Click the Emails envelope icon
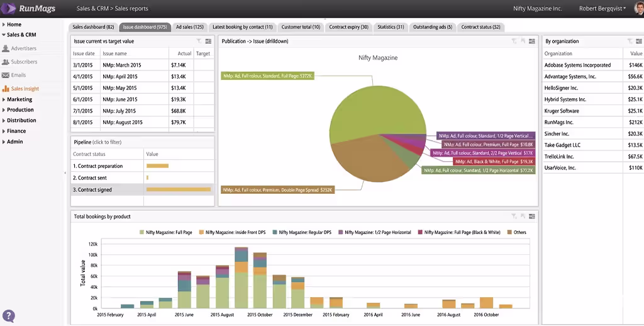This screenshot has height=326, width=644. click(5, 76)
